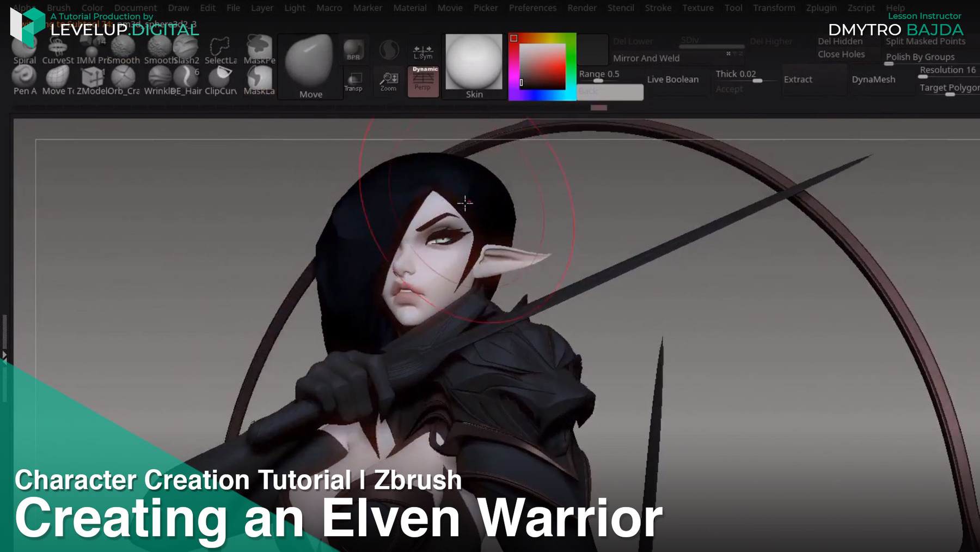Select the Spiral brush

(x=24, y=50)
